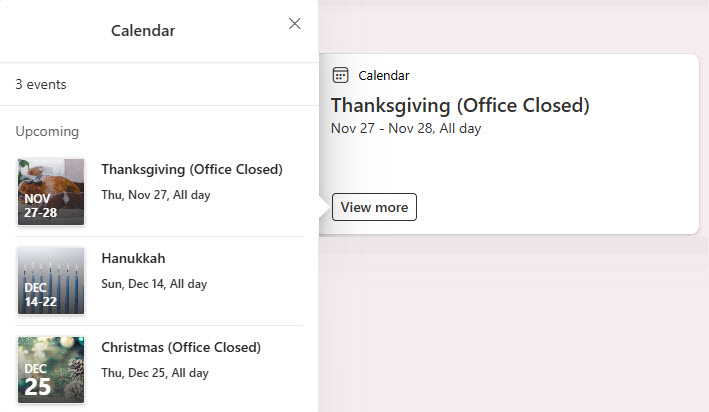Click the "Thu, Nov 27, All day" text

click(x=156, y=195)
